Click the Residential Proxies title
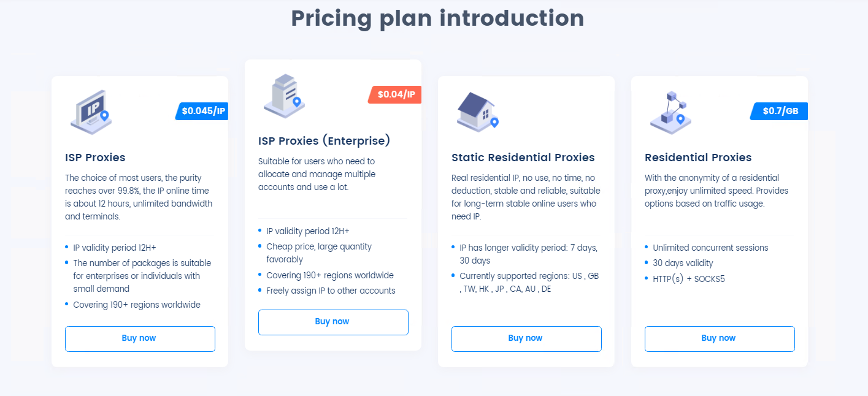868x396 pixels. pyautogui.click(x=697, y=158)
